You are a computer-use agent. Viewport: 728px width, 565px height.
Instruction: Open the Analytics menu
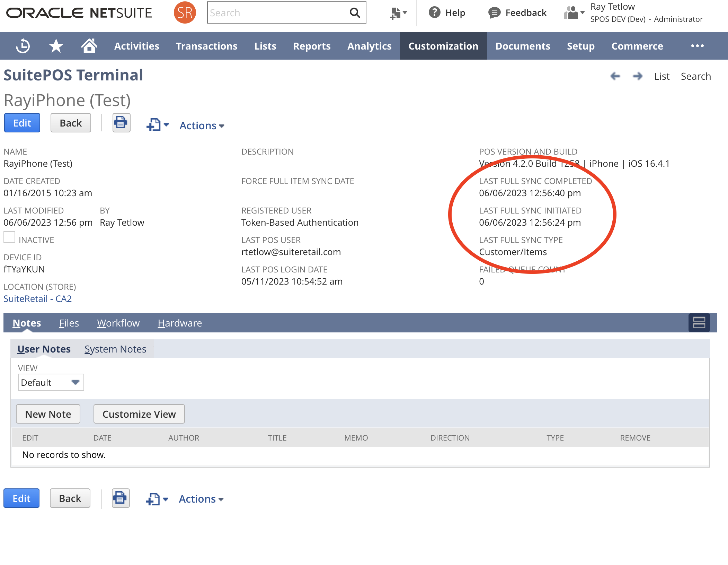pos(369,46)
